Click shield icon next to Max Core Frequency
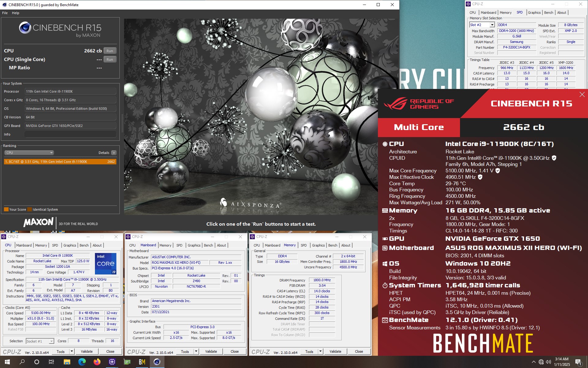Viewport: 588px width, 368px height. click(498, 171)
